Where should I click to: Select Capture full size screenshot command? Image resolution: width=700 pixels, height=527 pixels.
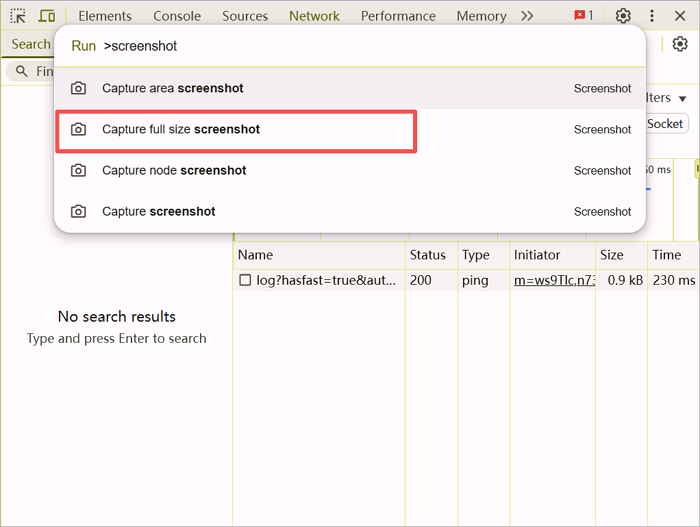click(x=181, y=129)
